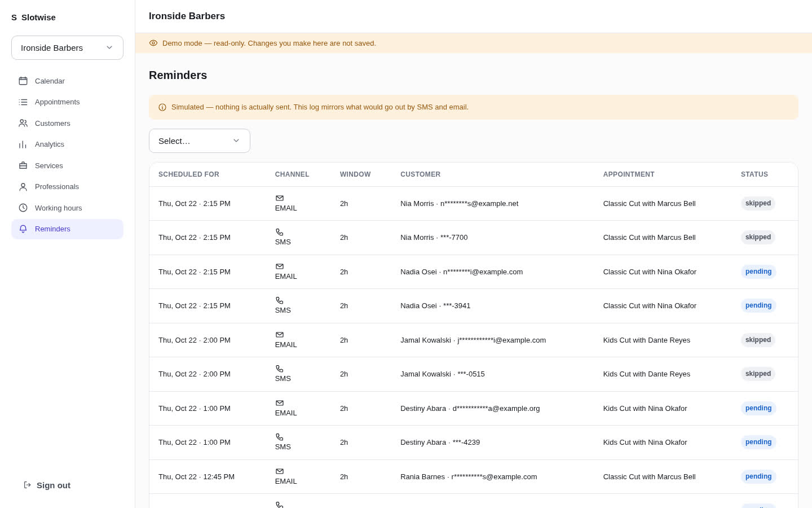Click the Status column header
The width and height of the screenshot is (812, 508).
coord(754,174)
